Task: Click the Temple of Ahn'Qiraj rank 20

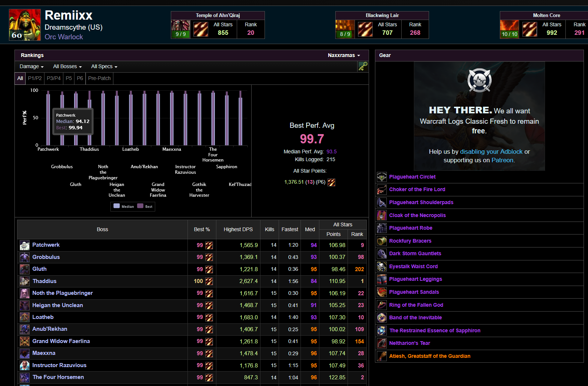Action: point(251,33)
